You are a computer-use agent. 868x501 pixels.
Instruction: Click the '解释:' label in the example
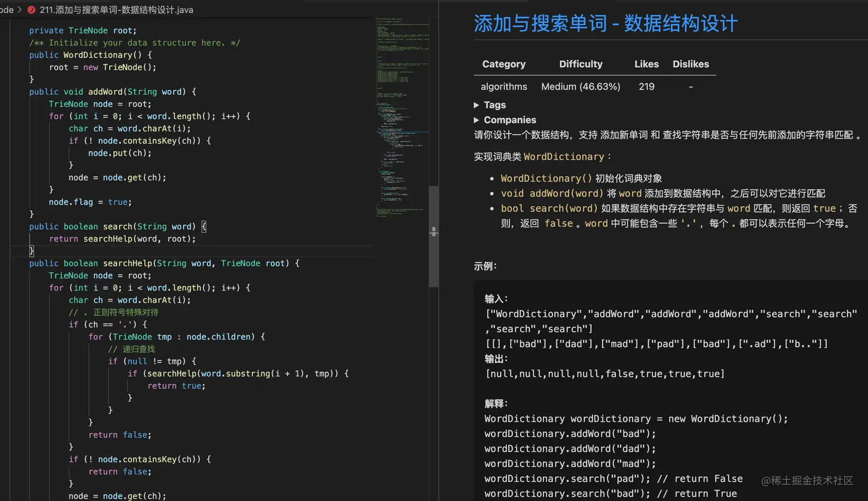(497, 403)
